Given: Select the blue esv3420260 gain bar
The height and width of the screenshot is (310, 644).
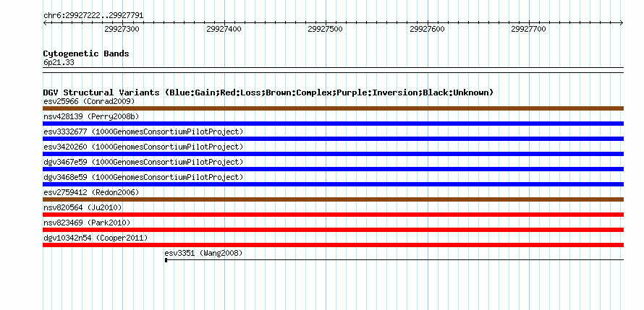Looking at the screenshot, I should click(333, 154).
